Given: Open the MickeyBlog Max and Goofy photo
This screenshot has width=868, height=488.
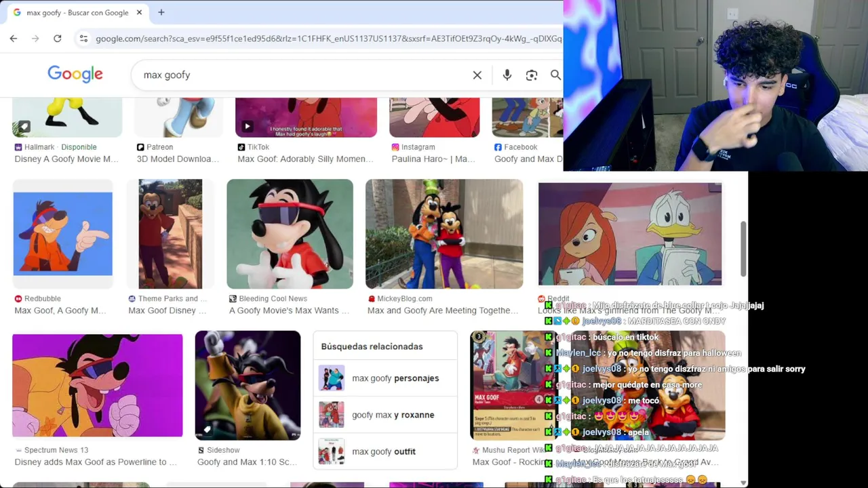Looking at the screenshot, I should coord(444,234).
